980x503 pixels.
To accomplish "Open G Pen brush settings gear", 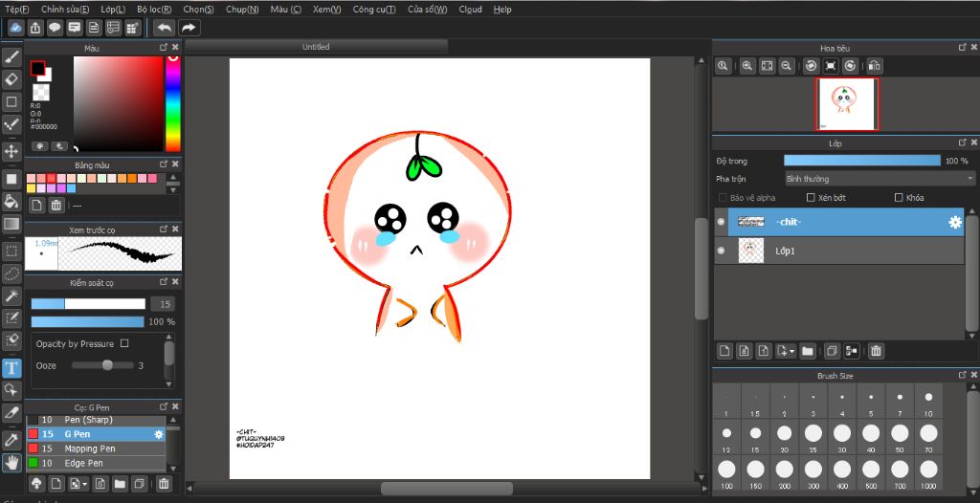I will coord(159,434).
